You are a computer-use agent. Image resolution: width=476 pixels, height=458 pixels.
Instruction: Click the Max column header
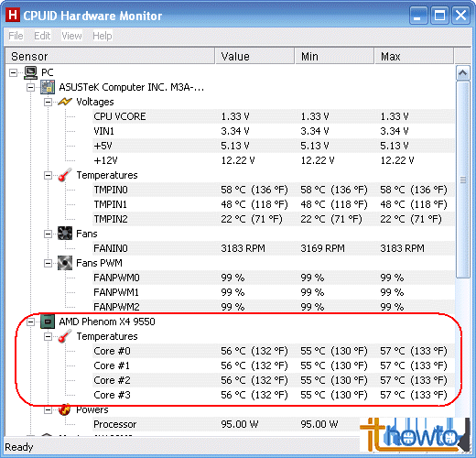(414, 56)
